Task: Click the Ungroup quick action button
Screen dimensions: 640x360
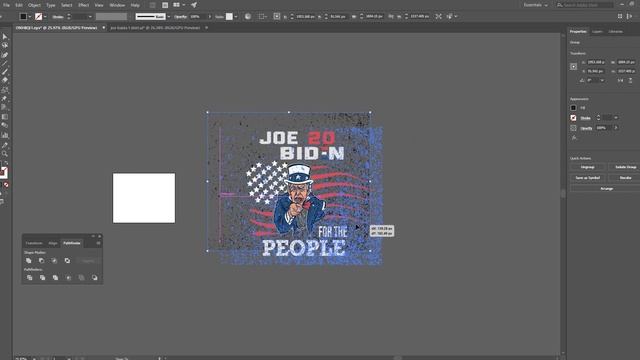Action: point(587,167)
